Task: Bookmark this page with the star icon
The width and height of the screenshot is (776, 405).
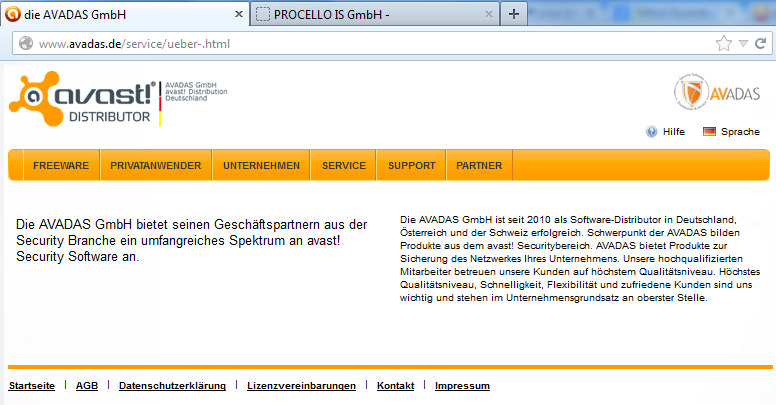Action: point(724,44)
